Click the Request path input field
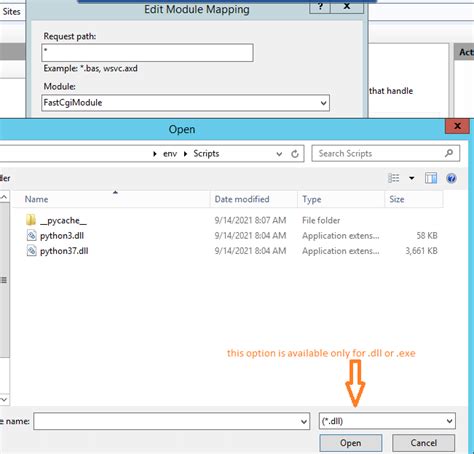The height and width of the screenshot is (454, 474). click(x=147, y=53)
